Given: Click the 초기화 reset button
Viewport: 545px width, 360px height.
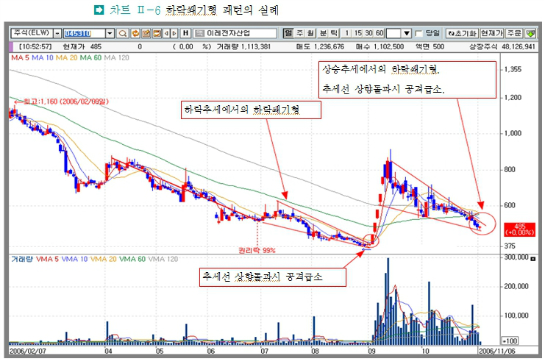Looking at the screenshot, I should pos(462,33).
